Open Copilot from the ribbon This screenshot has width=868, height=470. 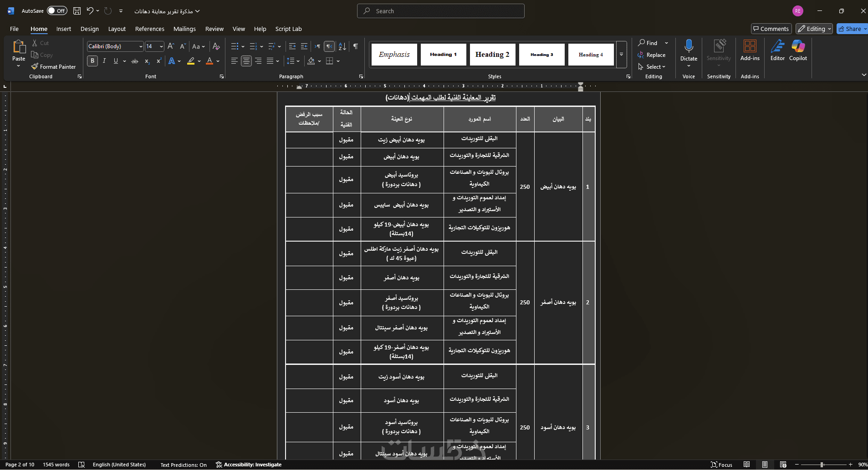[798, 51]
